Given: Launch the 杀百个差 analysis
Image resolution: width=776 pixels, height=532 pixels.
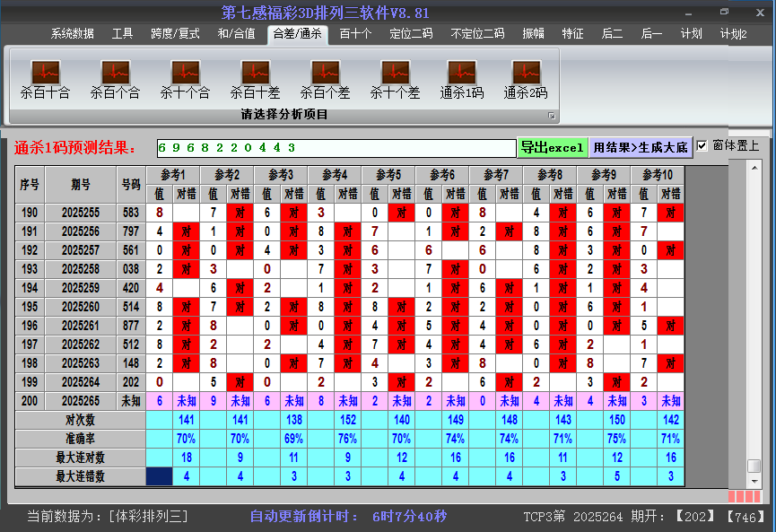Looking at the screenshot, I should (x=324, y=77).
